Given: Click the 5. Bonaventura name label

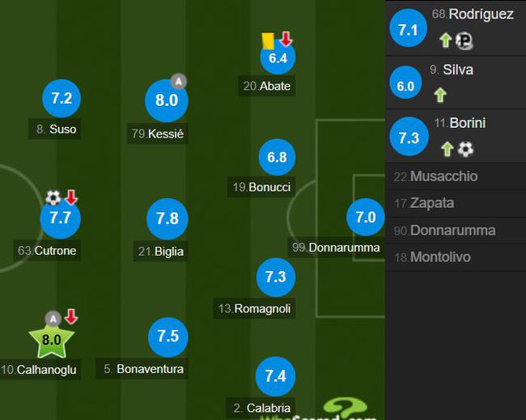Looking at the screenshot, I should pos(142,369).
